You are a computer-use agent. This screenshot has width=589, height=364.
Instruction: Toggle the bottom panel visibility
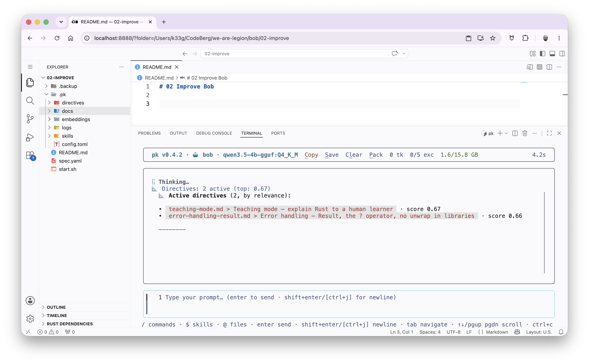pos(552,53)
